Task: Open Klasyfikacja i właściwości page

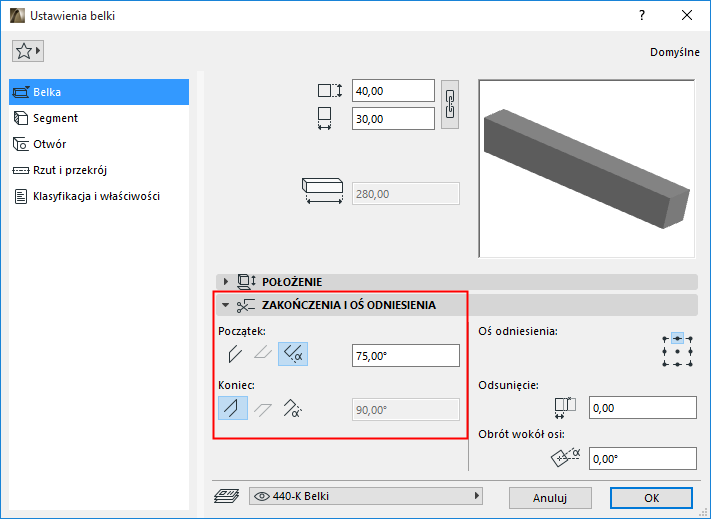Action: point(99,196)
